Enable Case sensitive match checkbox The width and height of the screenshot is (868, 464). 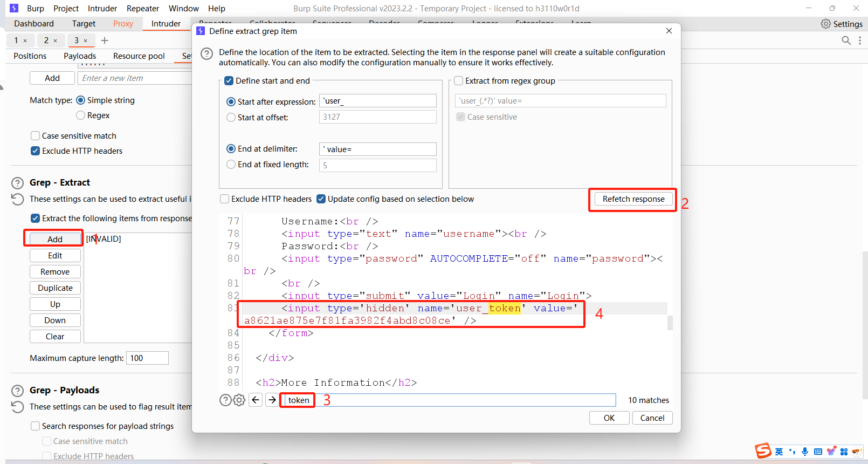[36, 136]
